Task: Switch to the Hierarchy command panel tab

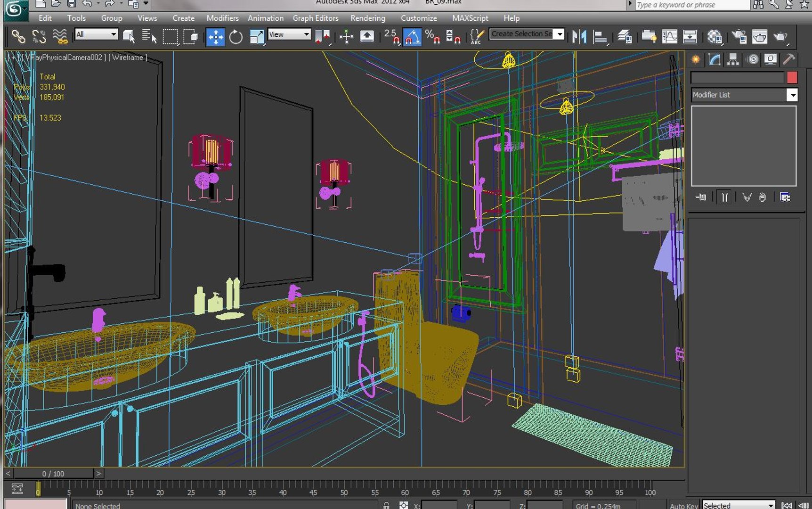Action: pos(733,59)
